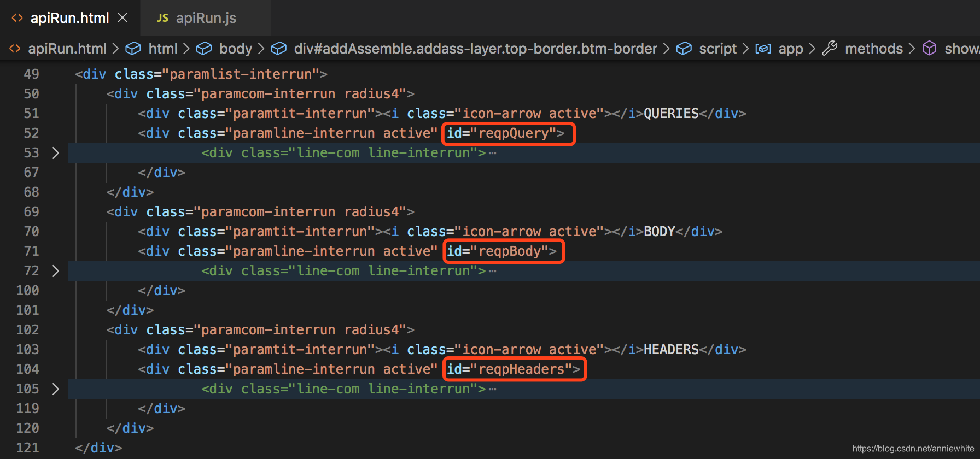Close the apiRun.html tab
The height and width of the screenshot is (459, 980).
(122, 18)
